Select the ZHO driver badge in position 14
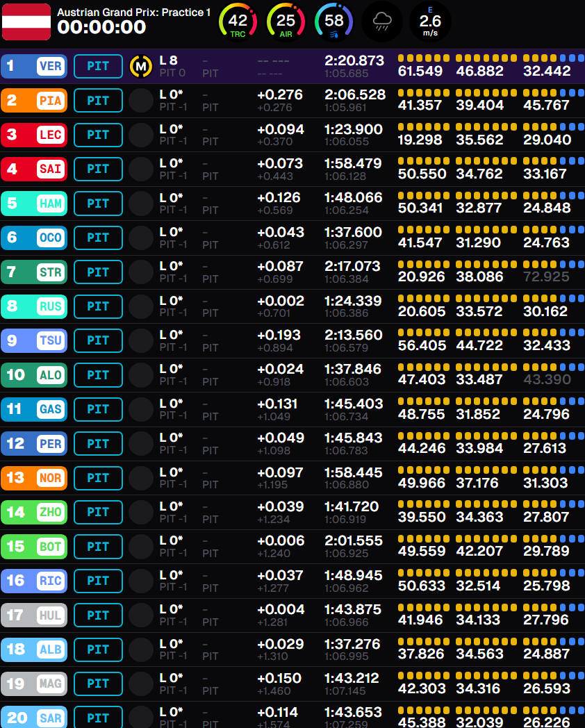 pos(34,512)
